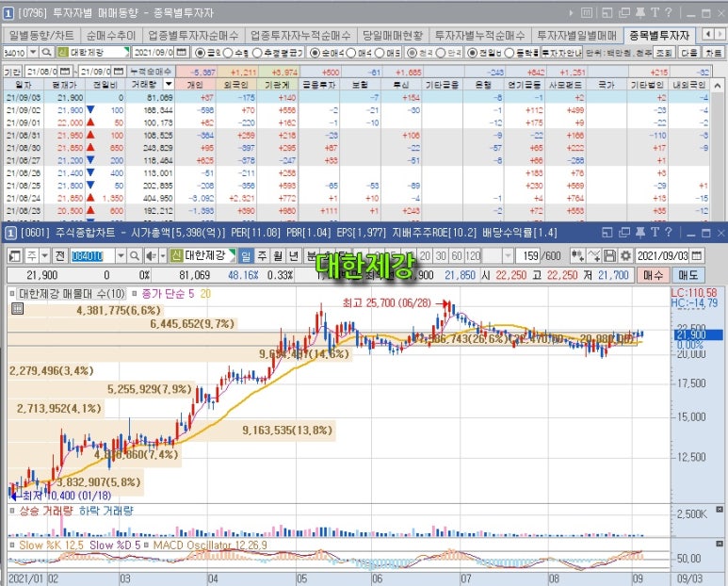Select 매도 radio button
This screenshot has height=586, width=728.
(380, 53)
